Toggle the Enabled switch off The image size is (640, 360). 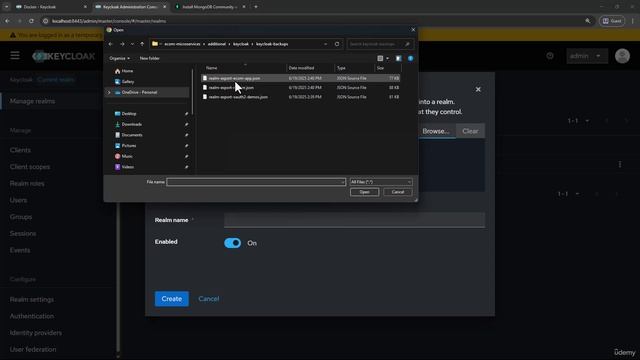tap(232, 243)
